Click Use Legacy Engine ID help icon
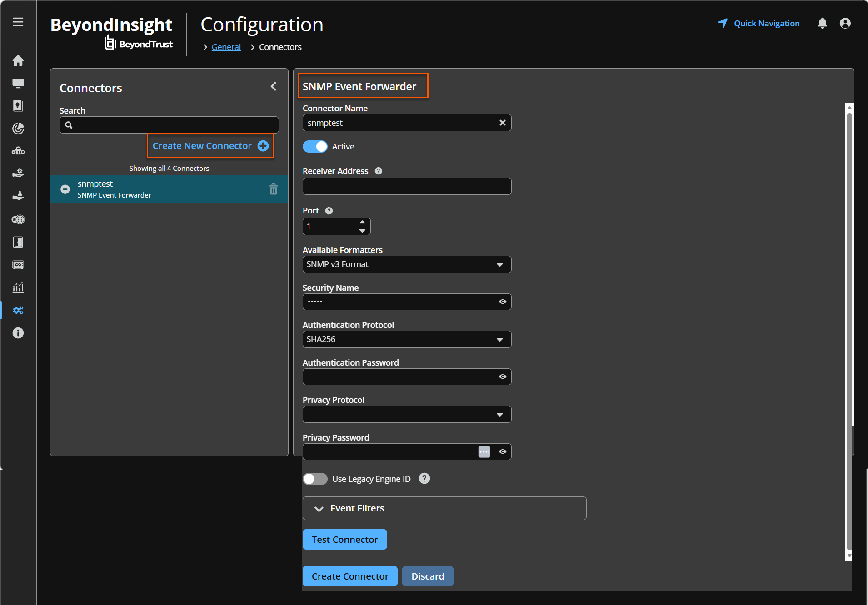The height and width of the screenshot is (605, 868). coord(424,478)
